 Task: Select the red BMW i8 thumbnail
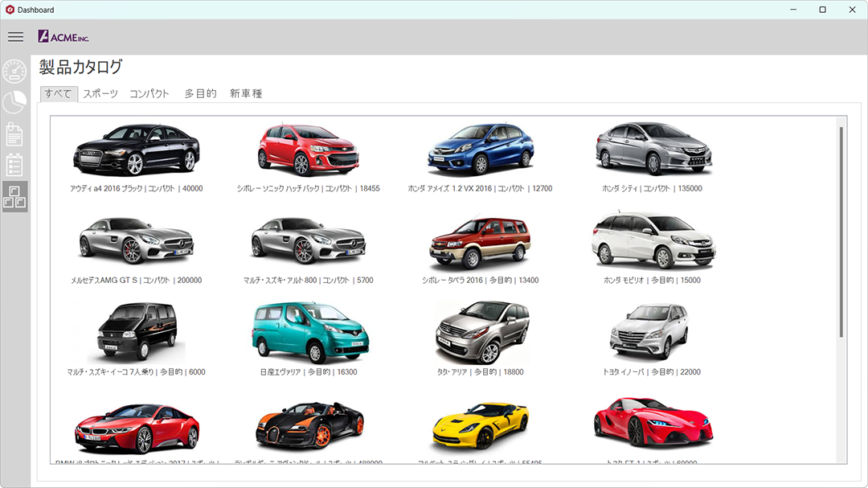[136, 429]
